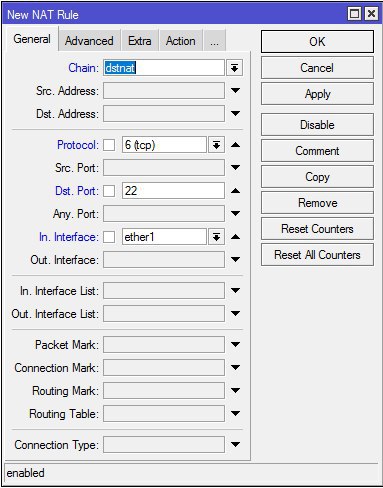Viewport: 383px width, 488px height.
Task: Click the disabled Routing Mark field
Action: coord(164,391)
